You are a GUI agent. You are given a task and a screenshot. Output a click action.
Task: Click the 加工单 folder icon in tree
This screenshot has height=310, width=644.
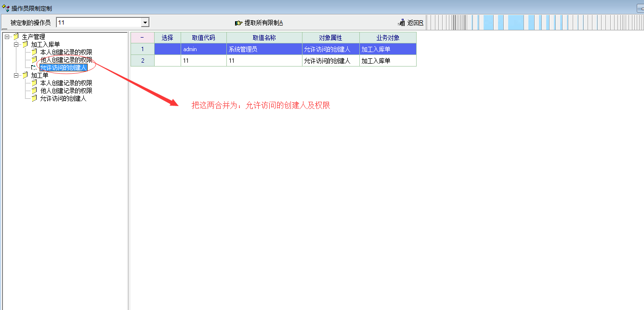[x=25, y=75]
